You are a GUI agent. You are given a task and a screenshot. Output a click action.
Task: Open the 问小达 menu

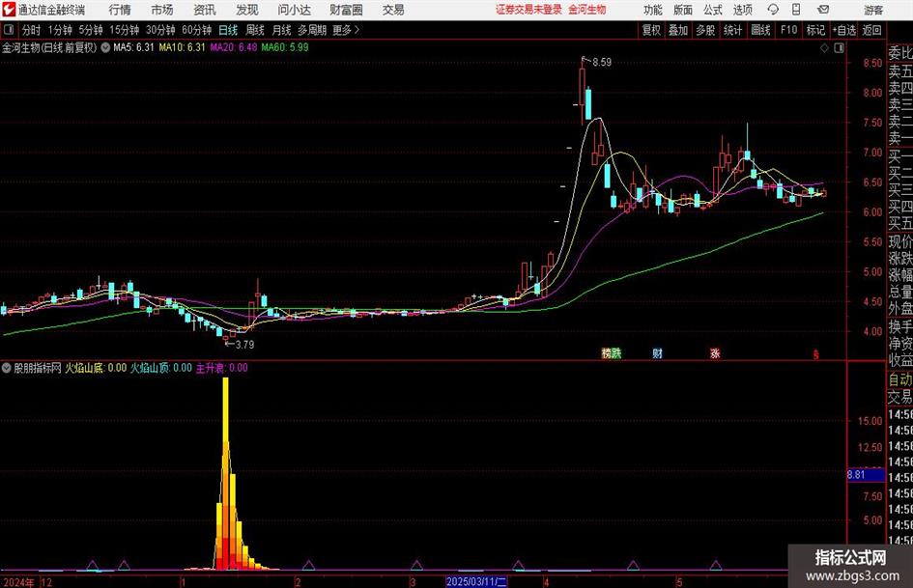(x=294, y=10)
